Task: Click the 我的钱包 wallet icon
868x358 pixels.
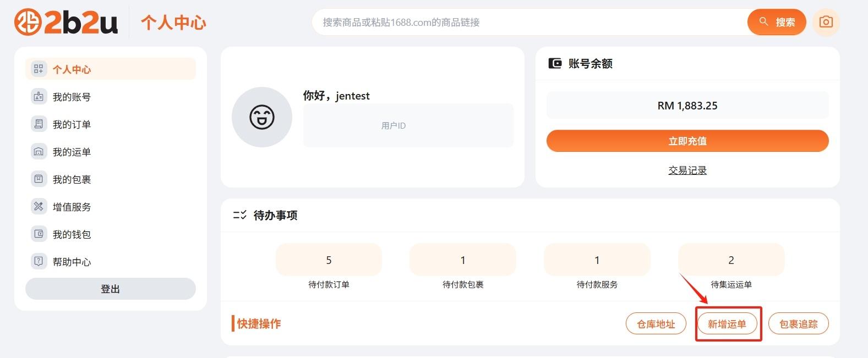Action: tap(39, 234)
